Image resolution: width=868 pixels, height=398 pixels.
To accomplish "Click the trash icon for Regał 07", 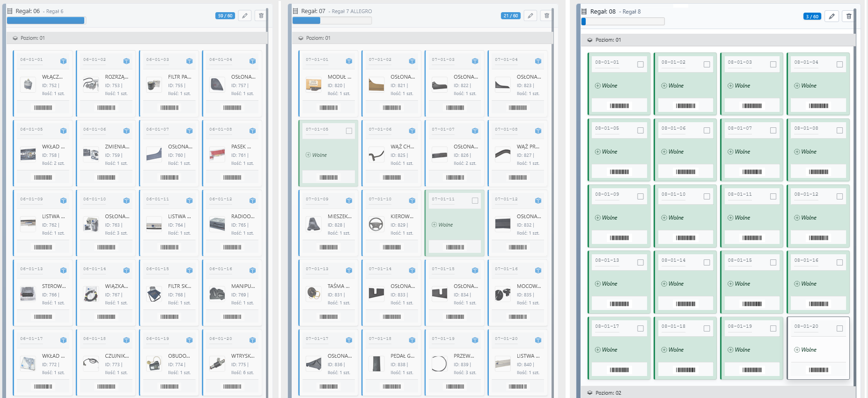I will pyautogui.click(x=547, y=15).
